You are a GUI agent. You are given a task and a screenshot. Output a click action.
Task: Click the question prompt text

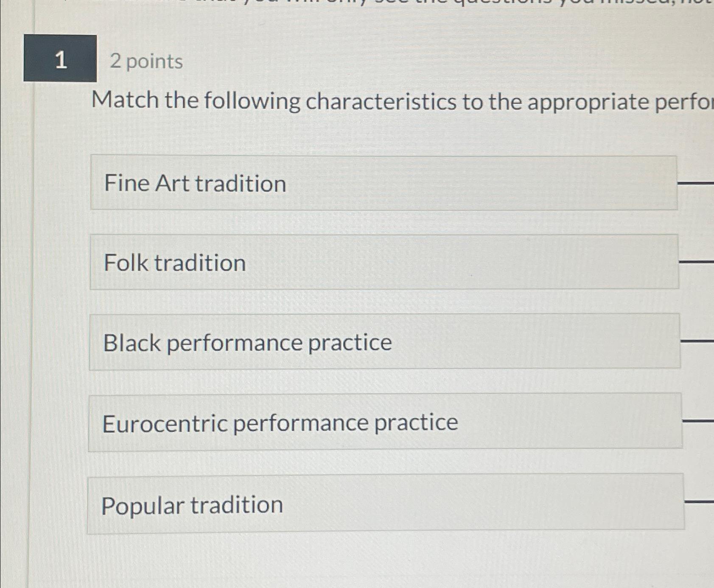pos(382,101)
